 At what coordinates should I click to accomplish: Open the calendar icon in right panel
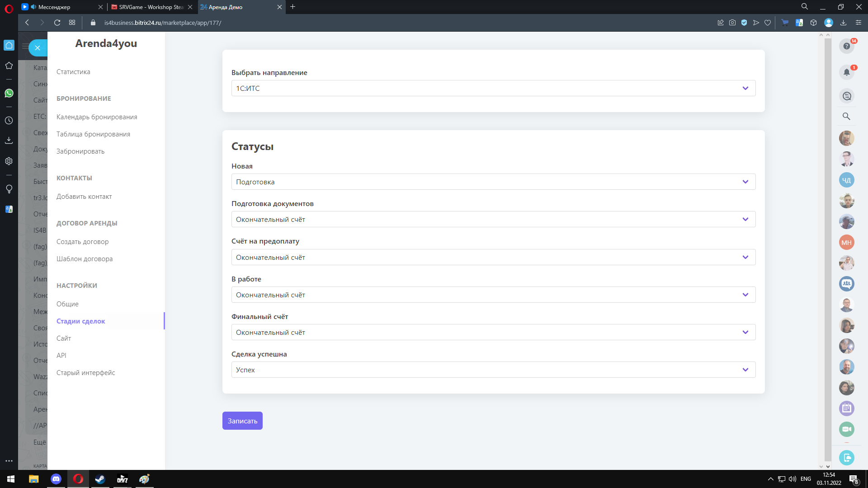click(846, 408)
